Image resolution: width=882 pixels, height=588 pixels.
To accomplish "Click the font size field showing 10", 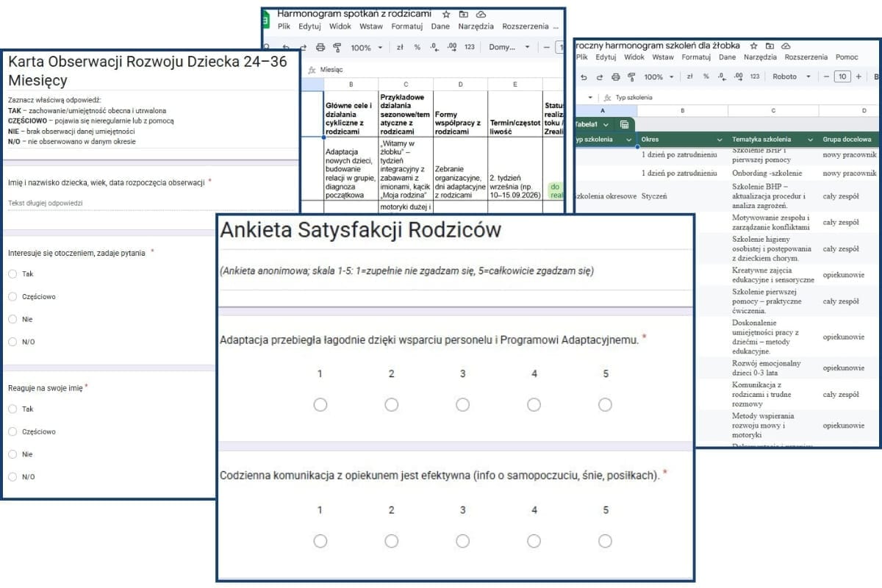I will tap(842, 76).
